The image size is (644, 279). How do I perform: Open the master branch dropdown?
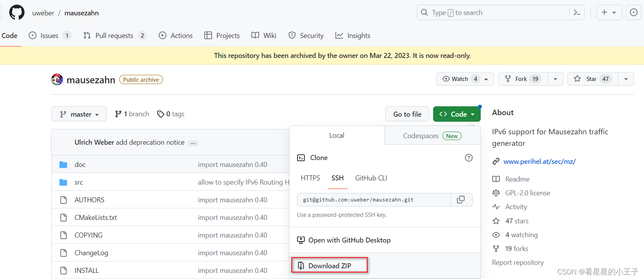pyautogui.click(x=79, y=114)
